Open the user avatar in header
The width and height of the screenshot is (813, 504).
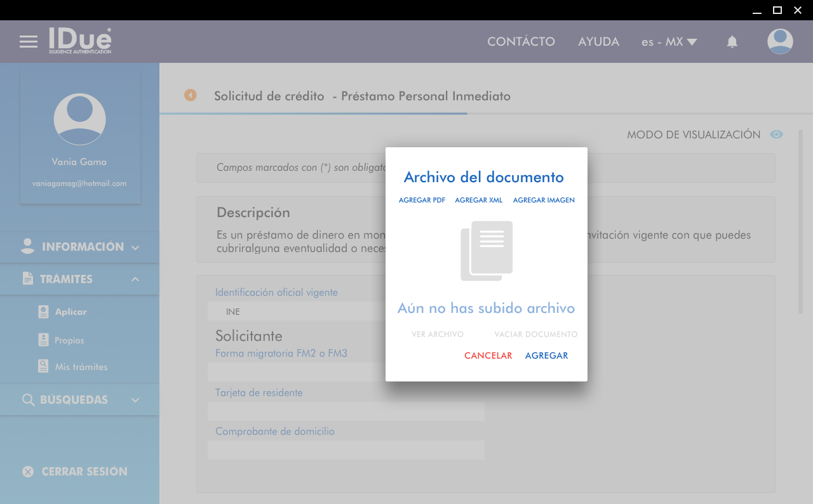click(x=779, y=42)
